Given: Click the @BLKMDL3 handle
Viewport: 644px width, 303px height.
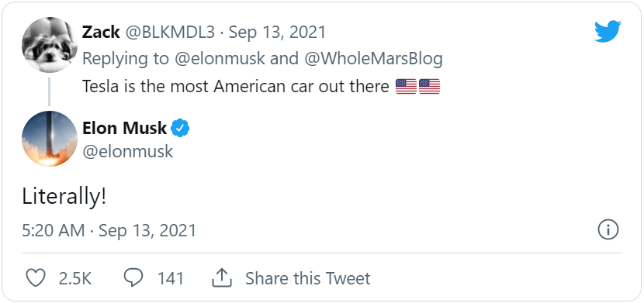Looking at the screenshot, I should (x=170, y=32).
